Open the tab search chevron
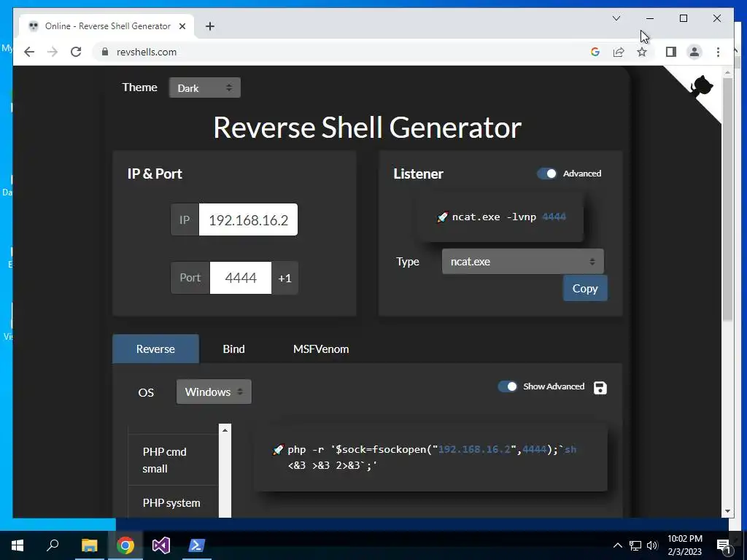 tap(616, 18)
